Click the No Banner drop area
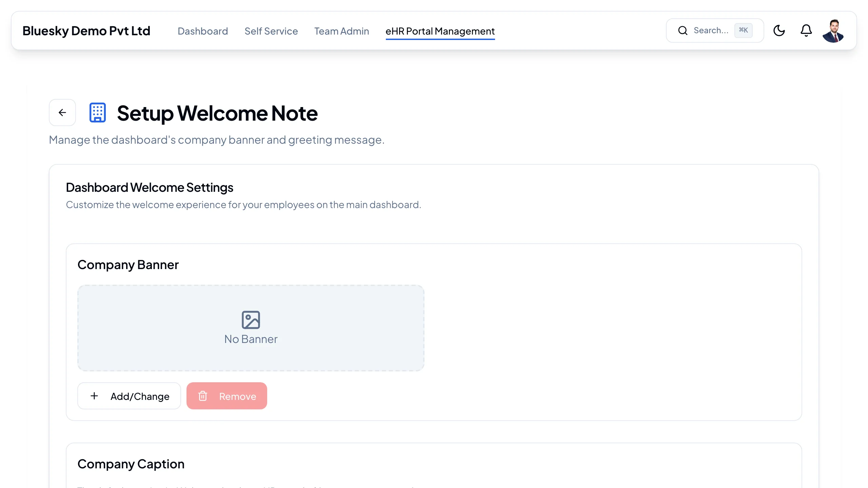The height and width of the screenshot is (488, 868). 251,328
